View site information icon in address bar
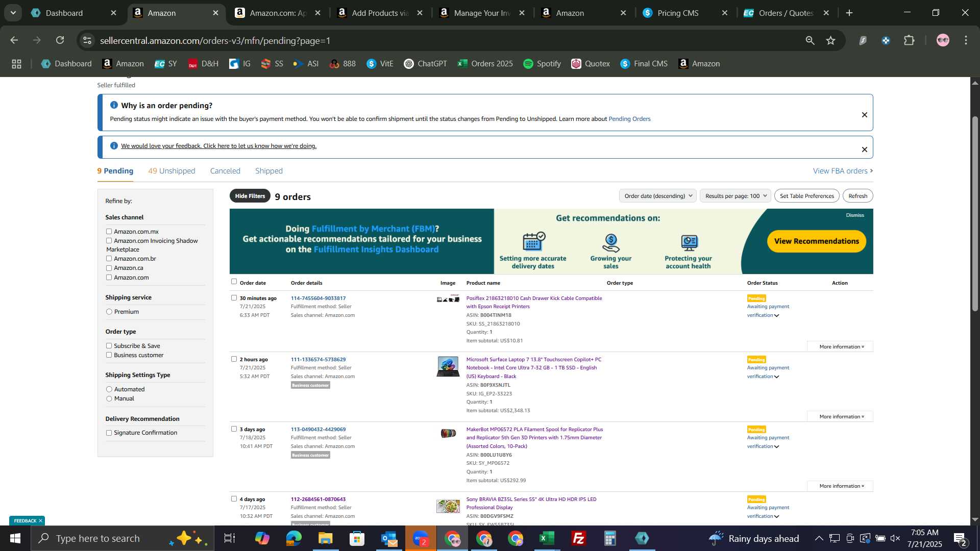The height and width of the screenshot is (551, 980). [87, 40]
